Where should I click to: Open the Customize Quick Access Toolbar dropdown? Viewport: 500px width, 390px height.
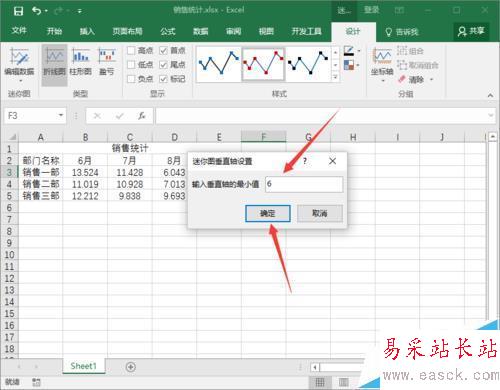[80, 11]
